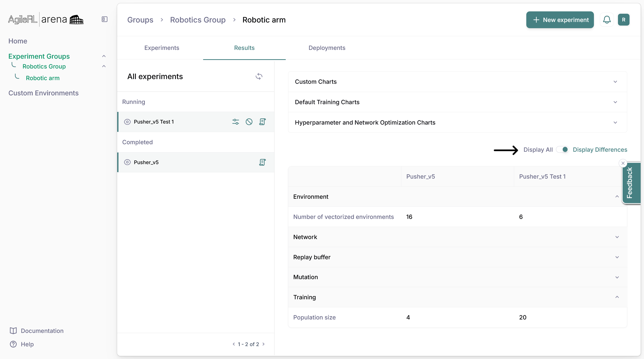
Task: Toggle the Display All / Display Differences switch
Action: [562, 150]
